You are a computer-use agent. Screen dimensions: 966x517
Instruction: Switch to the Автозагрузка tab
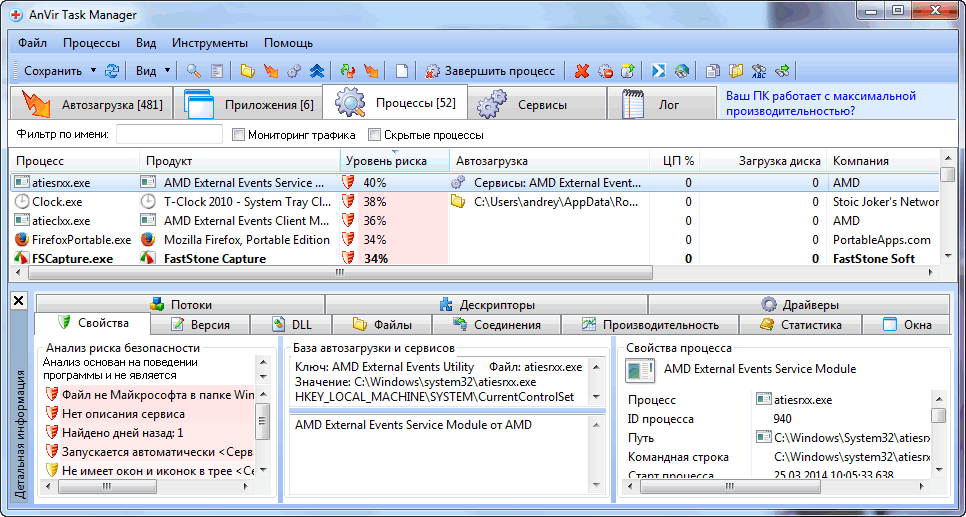(x=90, y=104)
